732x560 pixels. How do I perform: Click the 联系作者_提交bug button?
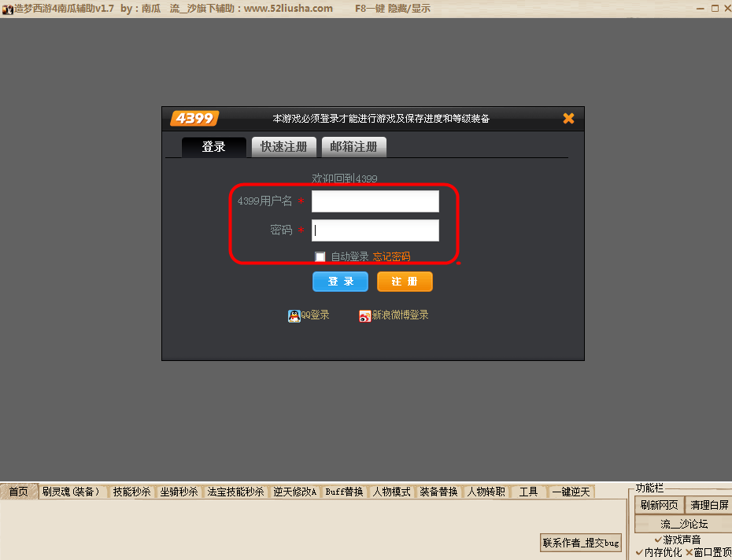pyautogui.click(x=581, y=543)
